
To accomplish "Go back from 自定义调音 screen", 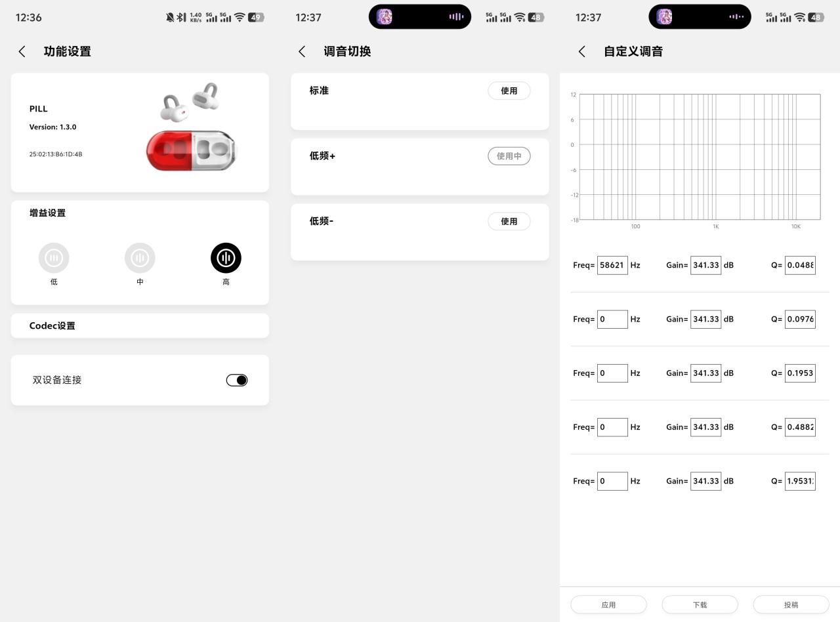I will 582,51.
